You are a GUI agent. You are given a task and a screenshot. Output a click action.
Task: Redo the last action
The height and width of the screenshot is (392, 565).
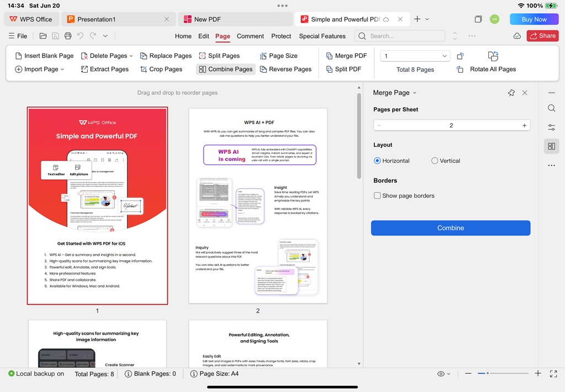tap(93, 36)
